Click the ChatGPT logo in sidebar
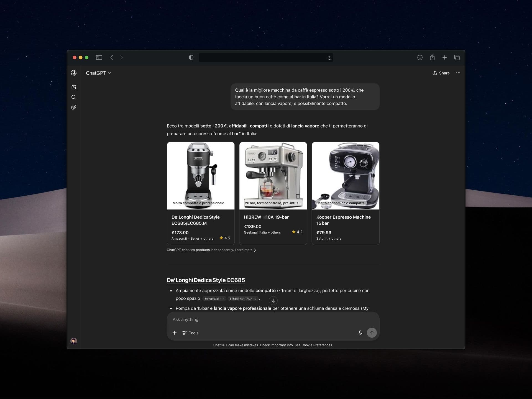The image size is (532, 399). click(74, 73)
